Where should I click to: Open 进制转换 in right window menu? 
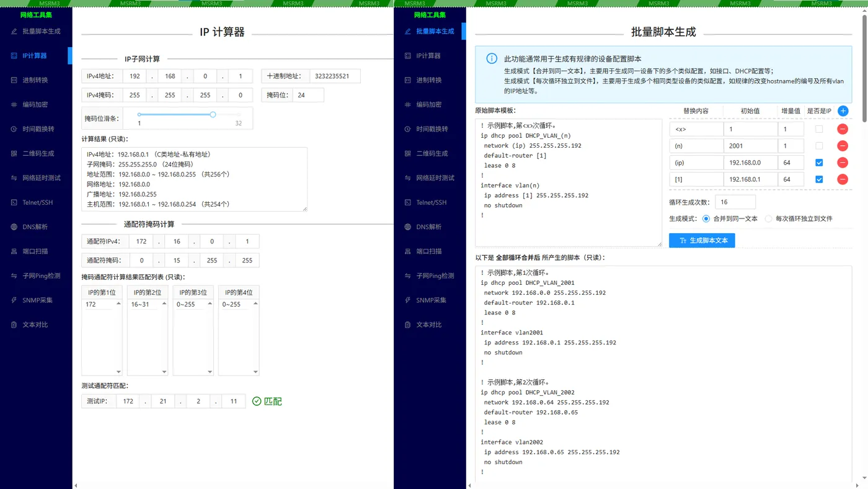430,80
